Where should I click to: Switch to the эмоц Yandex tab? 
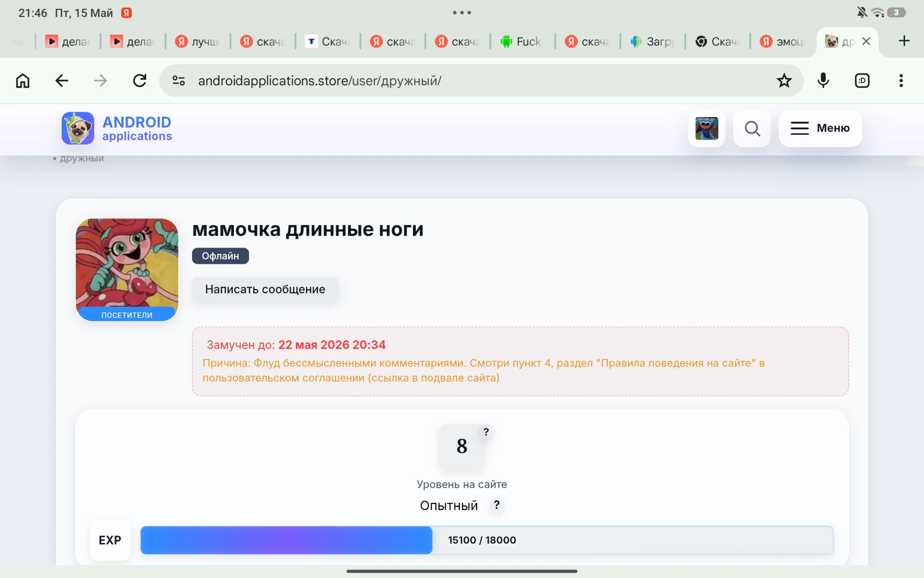pos(782,42)
